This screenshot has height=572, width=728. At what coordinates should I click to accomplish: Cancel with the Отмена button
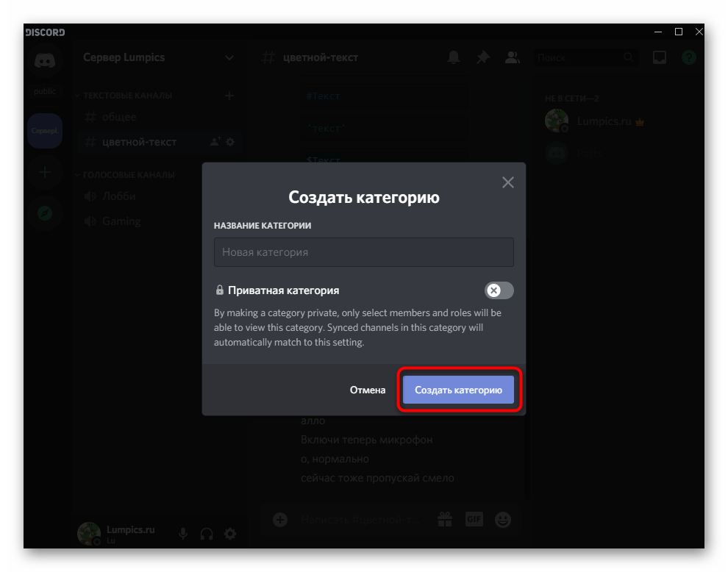(x=367, y=390)
